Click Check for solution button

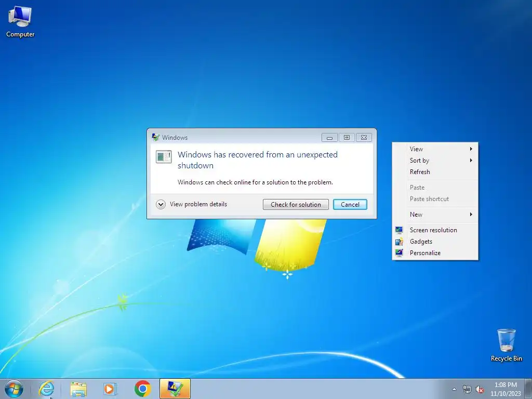[296, 205]
